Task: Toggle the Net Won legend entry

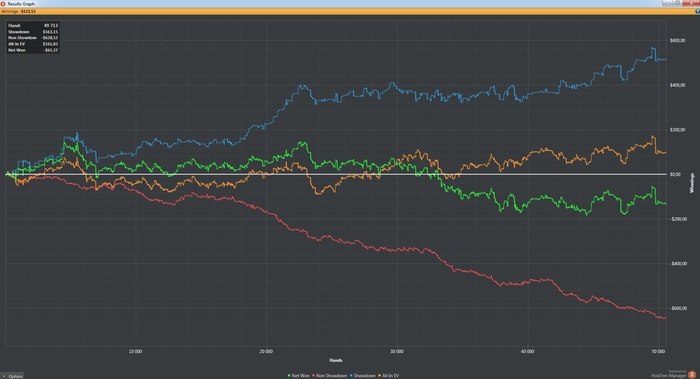Action: 299,375
